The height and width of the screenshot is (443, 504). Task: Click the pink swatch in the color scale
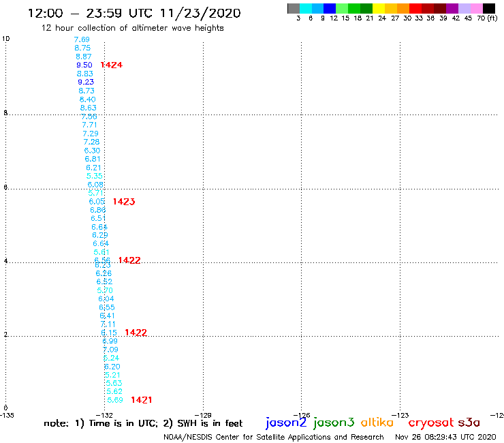[477, 8]
